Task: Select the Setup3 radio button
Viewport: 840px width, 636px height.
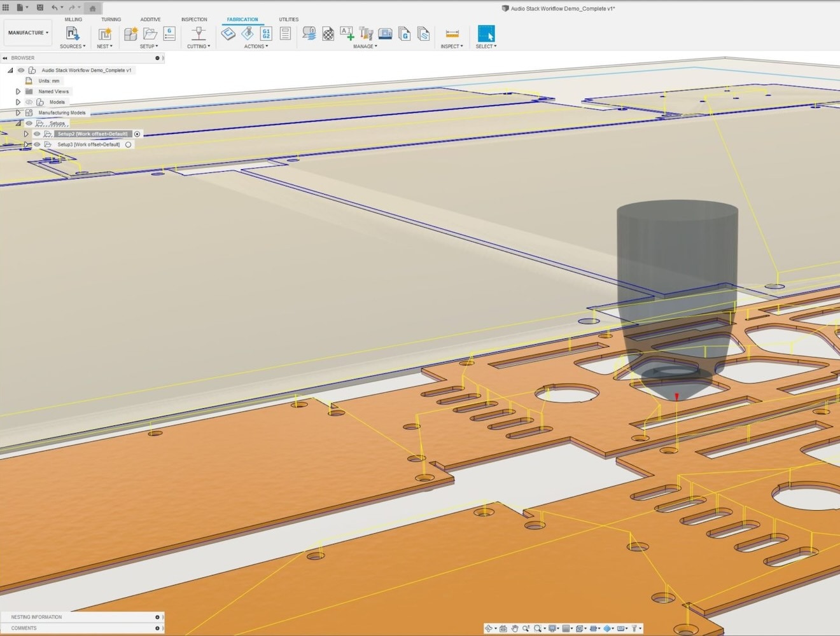Action: tap(128, 144)
